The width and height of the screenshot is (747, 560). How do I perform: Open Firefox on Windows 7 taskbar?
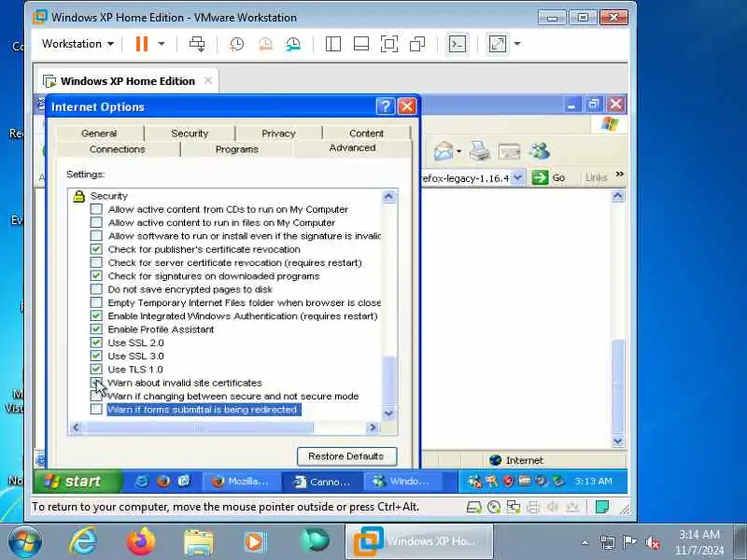141,542
